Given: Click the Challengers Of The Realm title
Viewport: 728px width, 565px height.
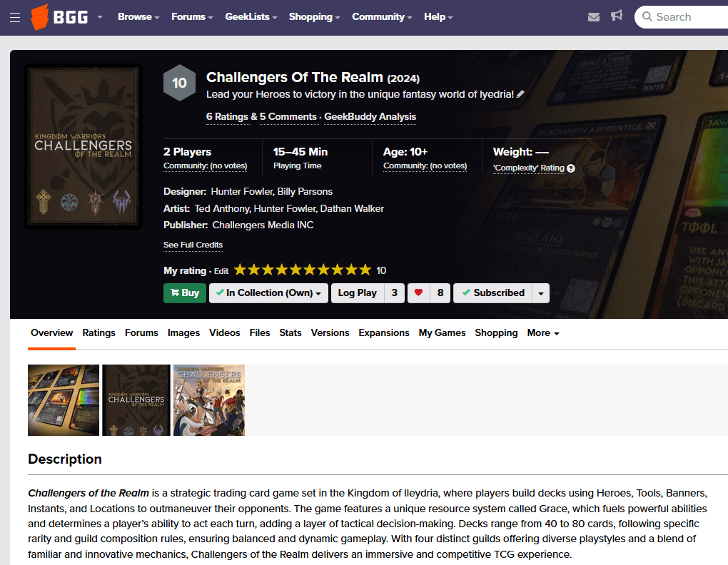Looking at the screenshot, I should [294, 77].
